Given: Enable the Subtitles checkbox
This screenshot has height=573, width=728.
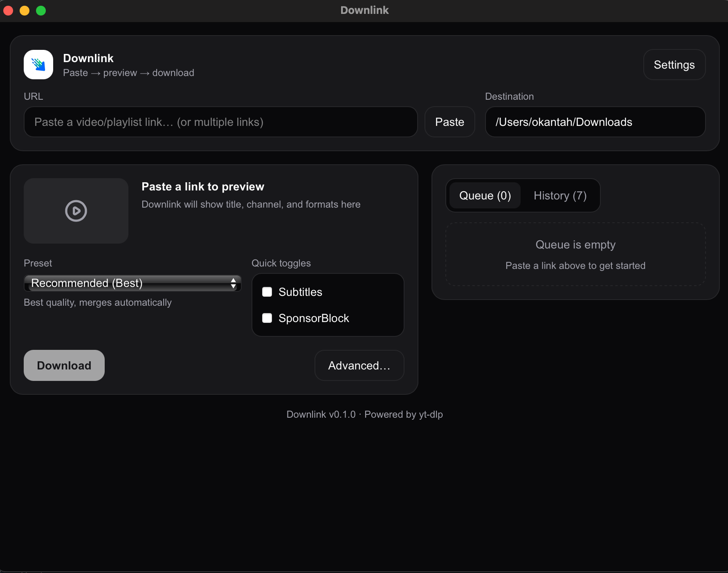Looking at the screenshot, I should pyautogui.click(x=267, y=292).
